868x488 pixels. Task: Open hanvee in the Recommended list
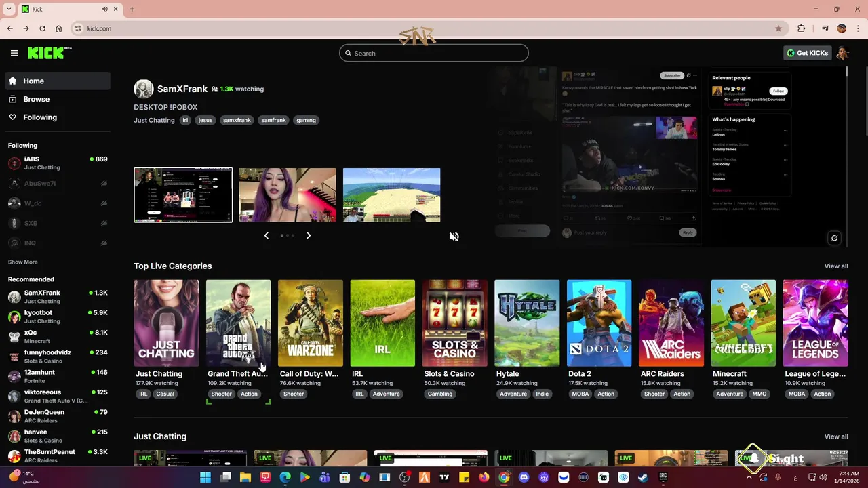pos(58,436)
